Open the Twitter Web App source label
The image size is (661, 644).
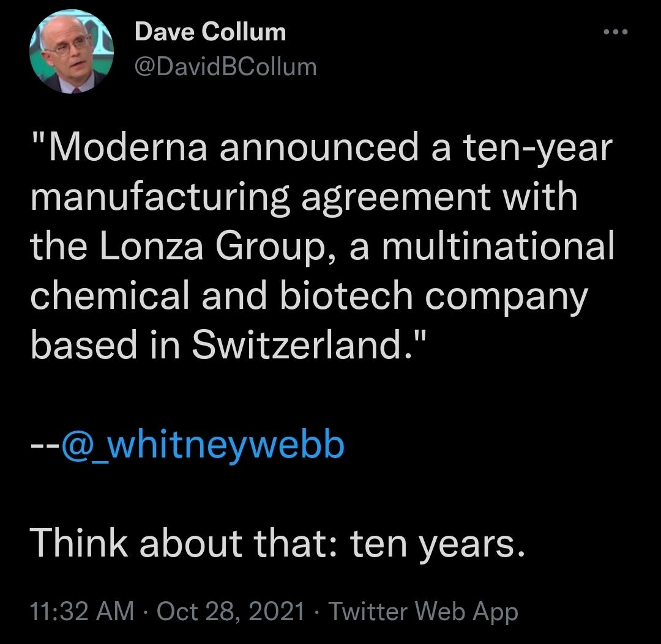[x=423, y=611]
